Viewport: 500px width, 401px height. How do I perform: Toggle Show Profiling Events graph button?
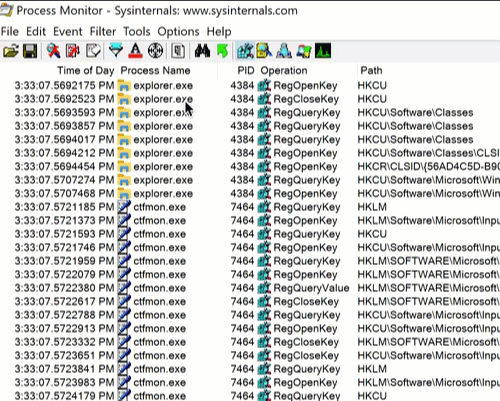(323, 51)
